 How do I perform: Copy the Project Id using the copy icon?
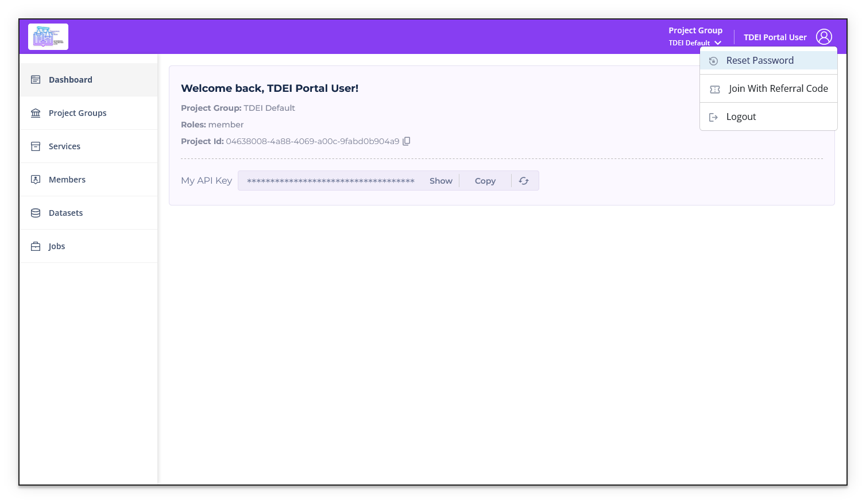(407, 141)
